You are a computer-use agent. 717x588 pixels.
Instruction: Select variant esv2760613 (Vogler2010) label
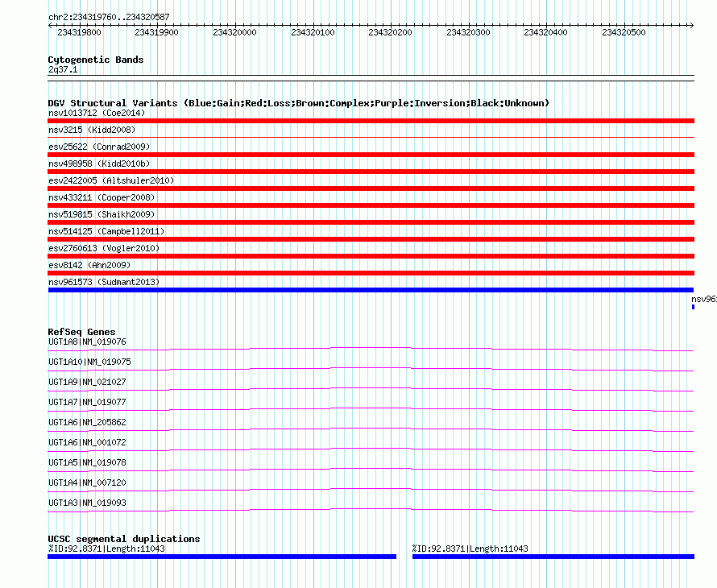pyautogui.click(x=104, y=248)
